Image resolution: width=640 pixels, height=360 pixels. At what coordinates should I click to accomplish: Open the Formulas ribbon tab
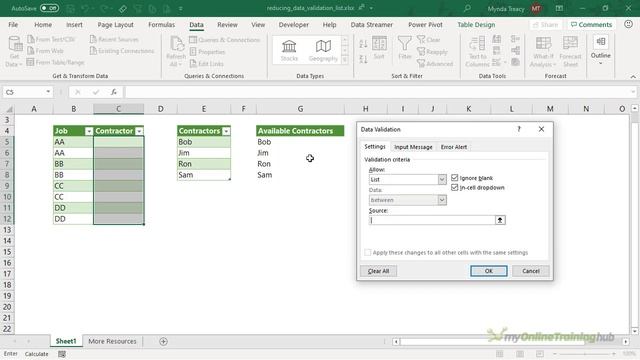click(x=161, y=24)
